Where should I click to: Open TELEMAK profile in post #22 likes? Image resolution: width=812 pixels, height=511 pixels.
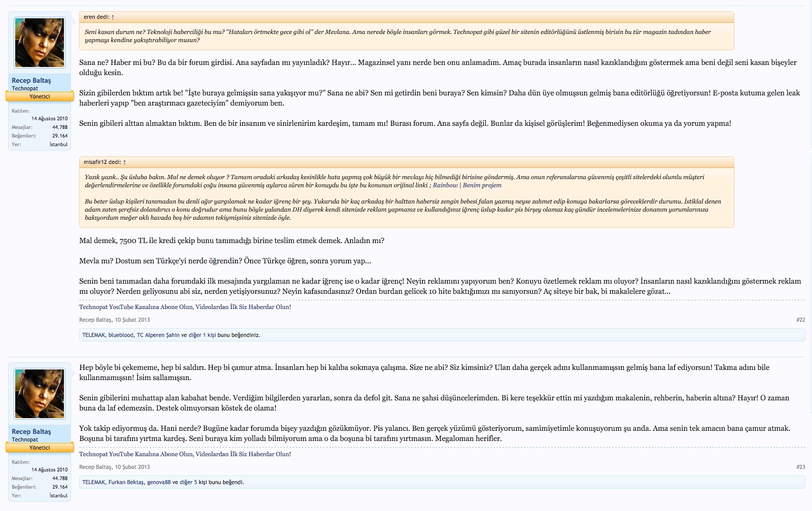pyautogui.click(x=94, y=335)
